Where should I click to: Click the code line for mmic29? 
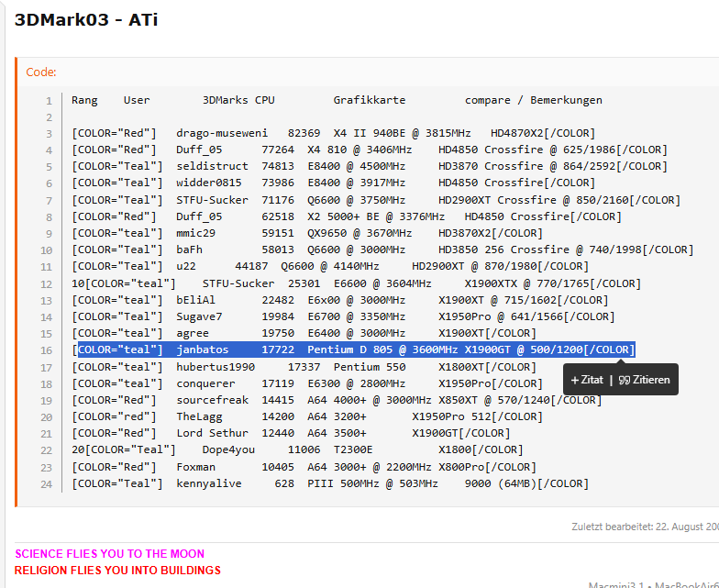[307, 233]
